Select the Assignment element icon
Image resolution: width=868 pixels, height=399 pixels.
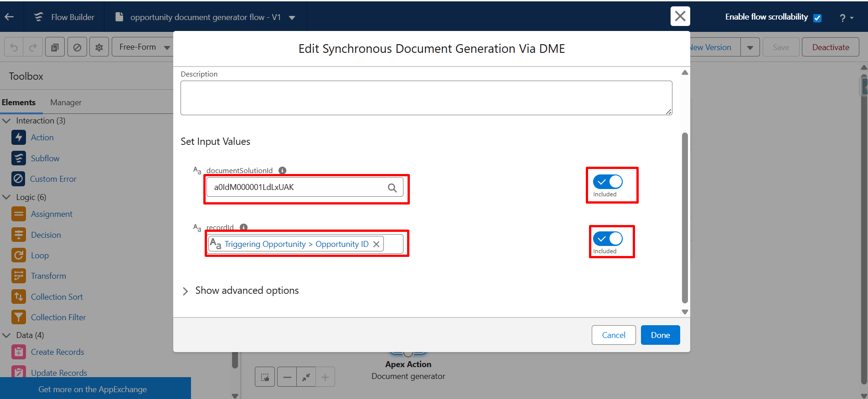tap(19, 214)
